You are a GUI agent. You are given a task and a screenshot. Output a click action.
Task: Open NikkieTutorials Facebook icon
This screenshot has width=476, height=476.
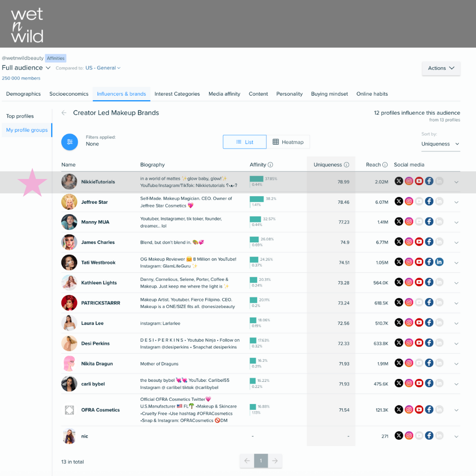pyautogui.click(x=429, y=181)
